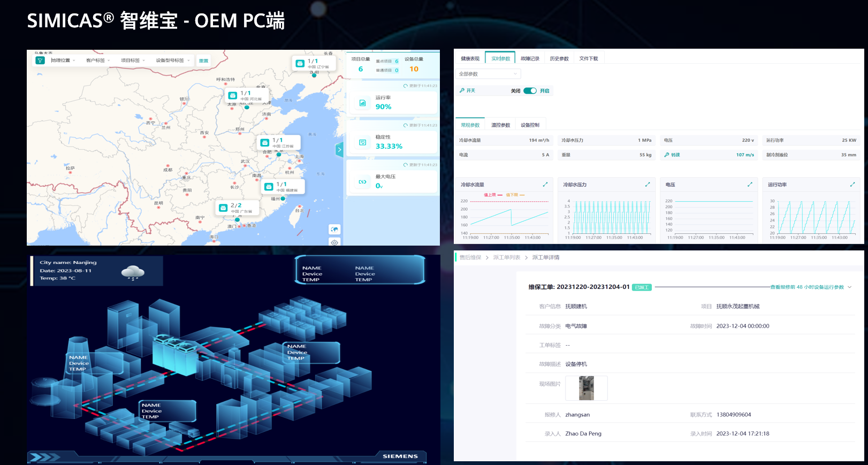
Task: Click the 重点项目 count value 6
Action: pyautogui.click(x=397, y=62)
